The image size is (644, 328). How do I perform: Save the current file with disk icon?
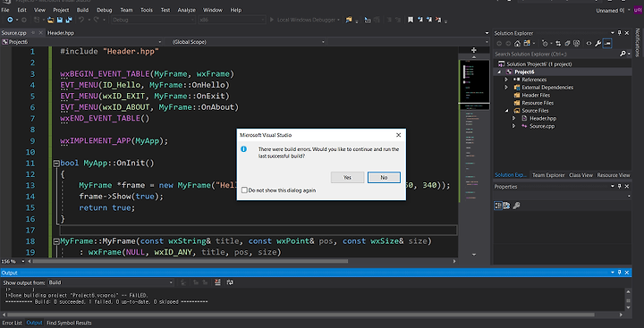point(60,20)
